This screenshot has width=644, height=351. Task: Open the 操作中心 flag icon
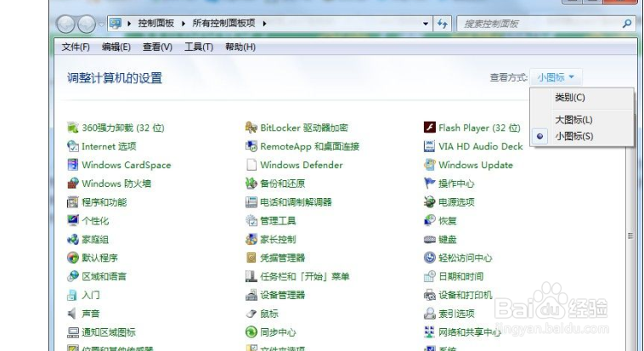[x=430, y=184]
